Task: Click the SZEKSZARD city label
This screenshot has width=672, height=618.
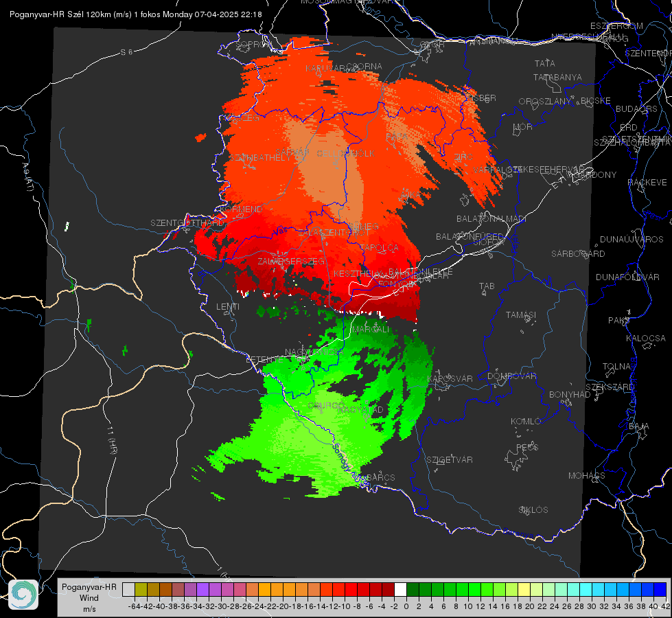Action: point(610,387)
